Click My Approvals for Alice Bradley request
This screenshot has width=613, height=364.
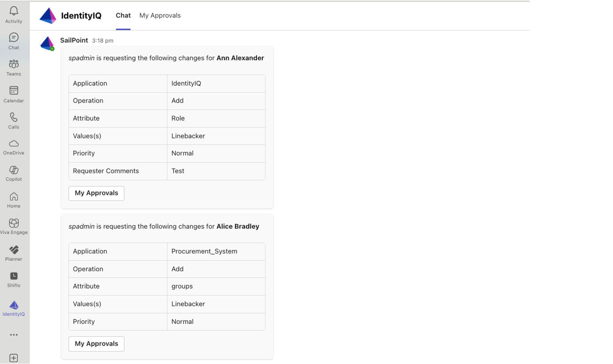coord(96,344)
